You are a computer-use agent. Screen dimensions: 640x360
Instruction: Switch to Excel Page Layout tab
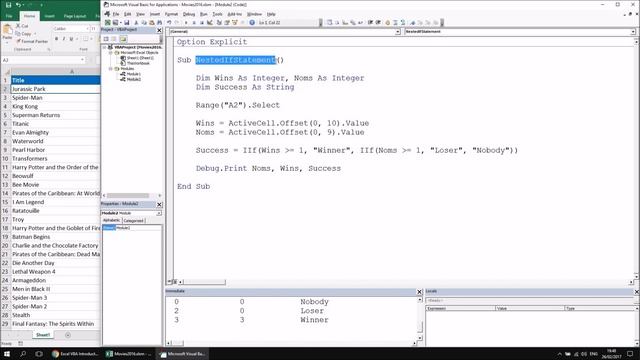pos(75,16)
